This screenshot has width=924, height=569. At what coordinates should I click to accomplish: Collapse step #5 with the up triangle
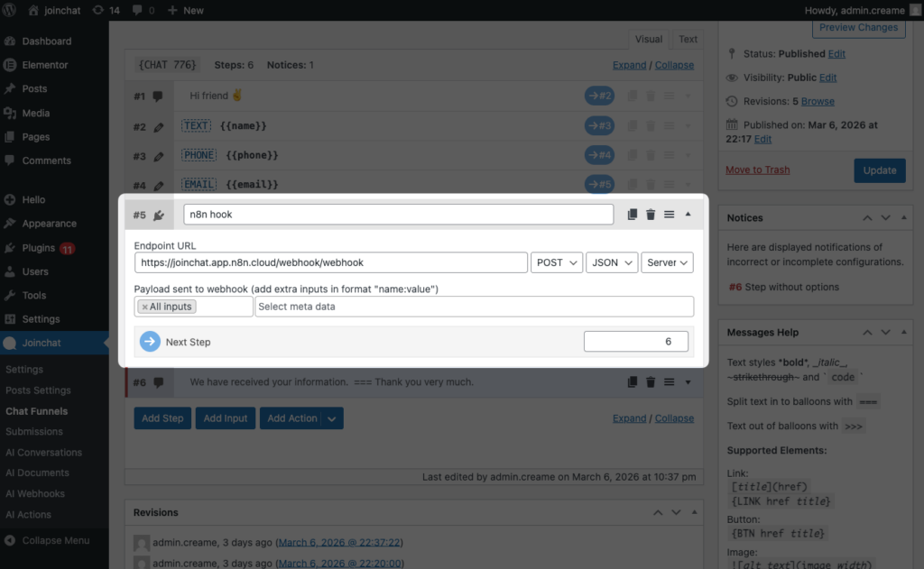(688, 214)
